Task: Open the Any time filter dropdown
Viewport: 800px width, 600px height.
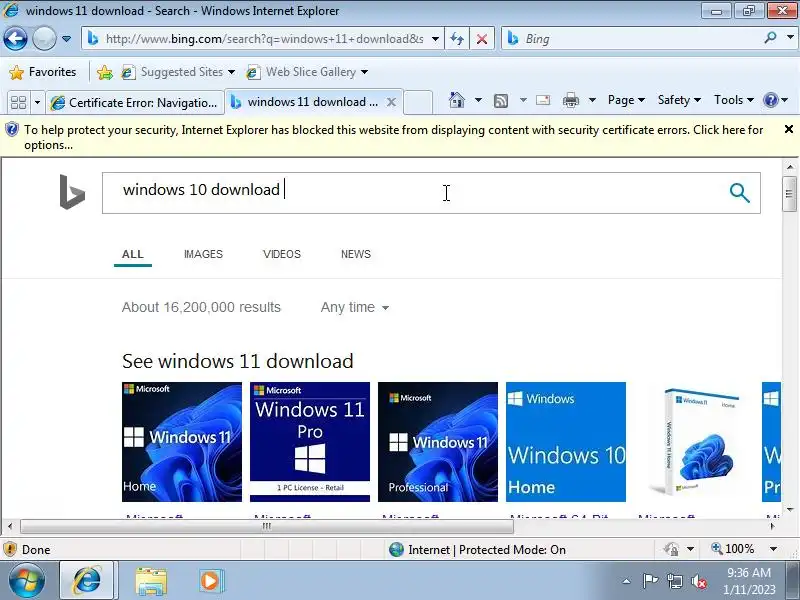Action: [x=355, y=307]
